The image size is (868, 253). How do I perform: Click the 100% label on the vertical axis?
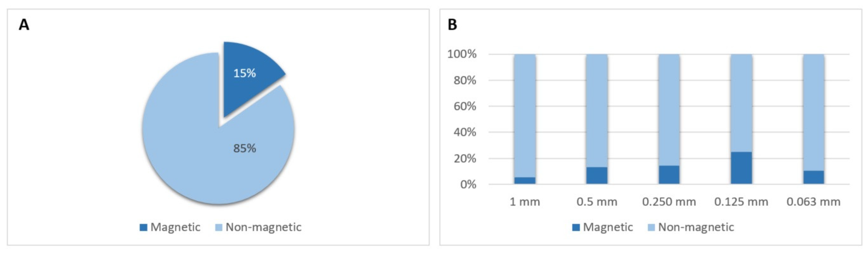click(462, 54)
